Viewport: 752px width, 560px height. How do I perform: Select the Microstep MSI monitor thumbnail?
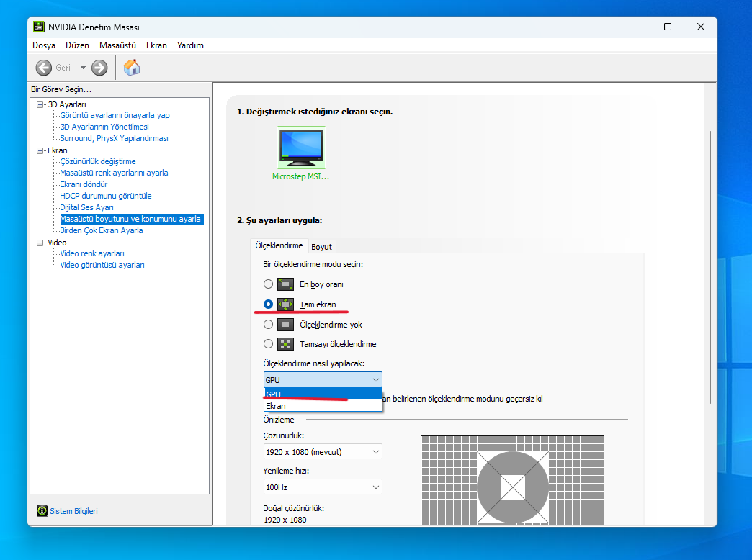click(301, 147)
